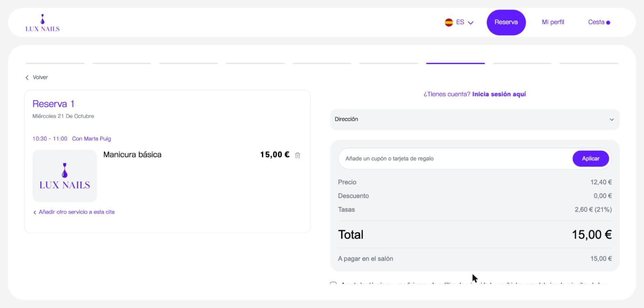The width and height of the screenshot is (644, 308).
Task: Click the Descuento value 0,00 €
Action: 603,196
